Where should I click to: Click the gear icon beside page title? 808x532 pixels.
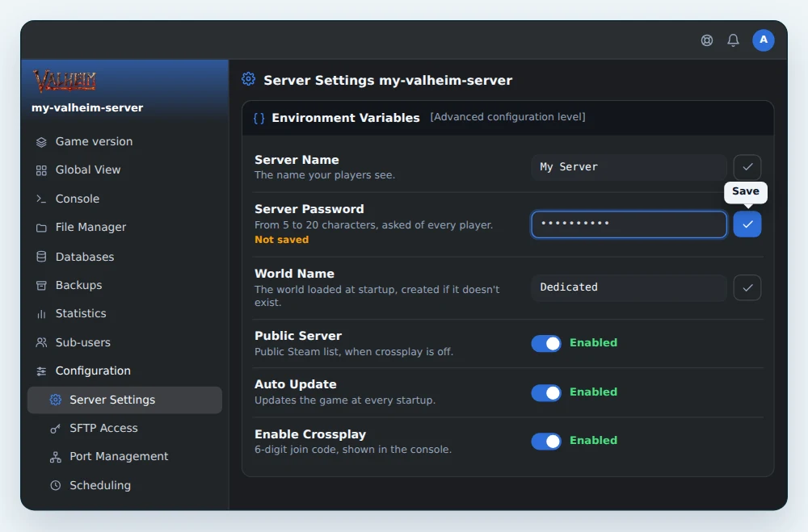point(248,79)
